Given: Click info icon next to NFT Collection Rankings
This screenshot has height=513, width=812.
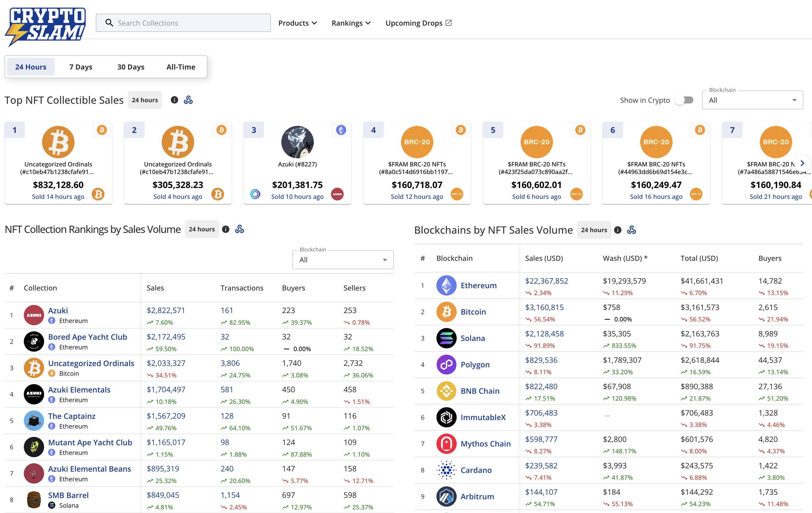Looking at the screenshot, I should [x=226, y=230].
